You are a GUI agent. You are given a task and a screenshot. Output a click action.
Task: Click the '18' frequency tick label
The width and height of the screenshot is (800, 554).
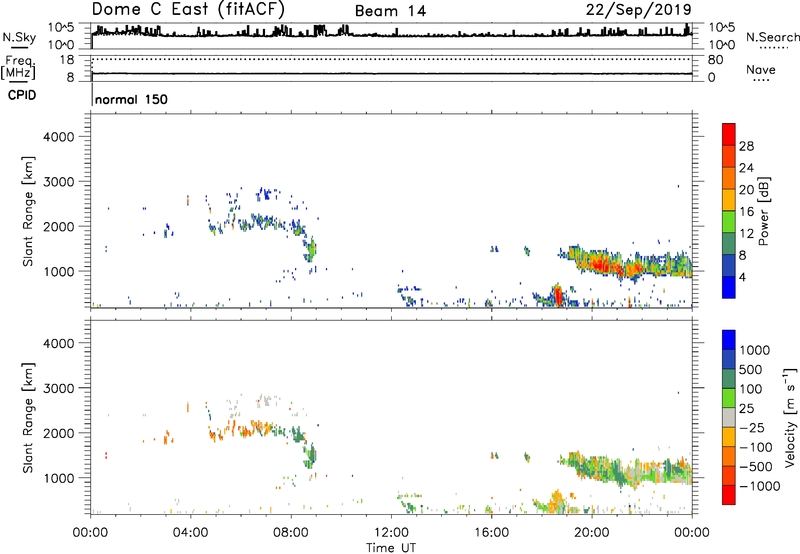click(67, 60)
